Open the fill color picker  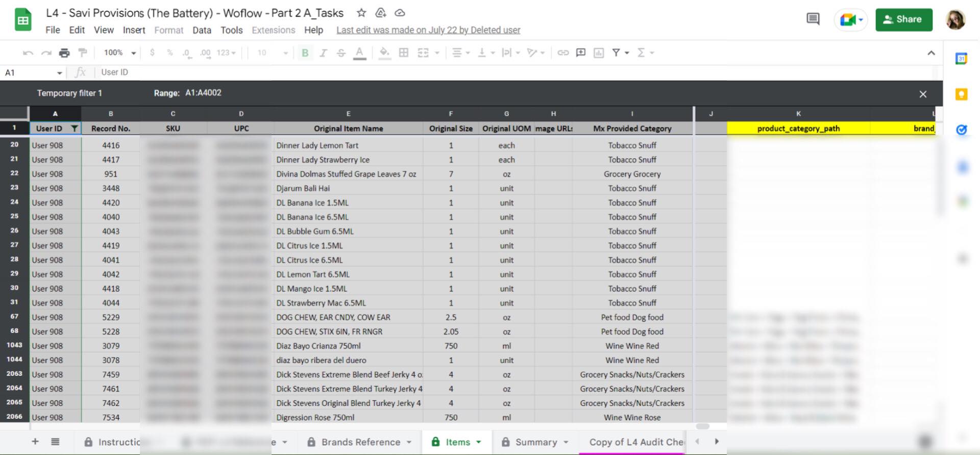tap(385, 53)
